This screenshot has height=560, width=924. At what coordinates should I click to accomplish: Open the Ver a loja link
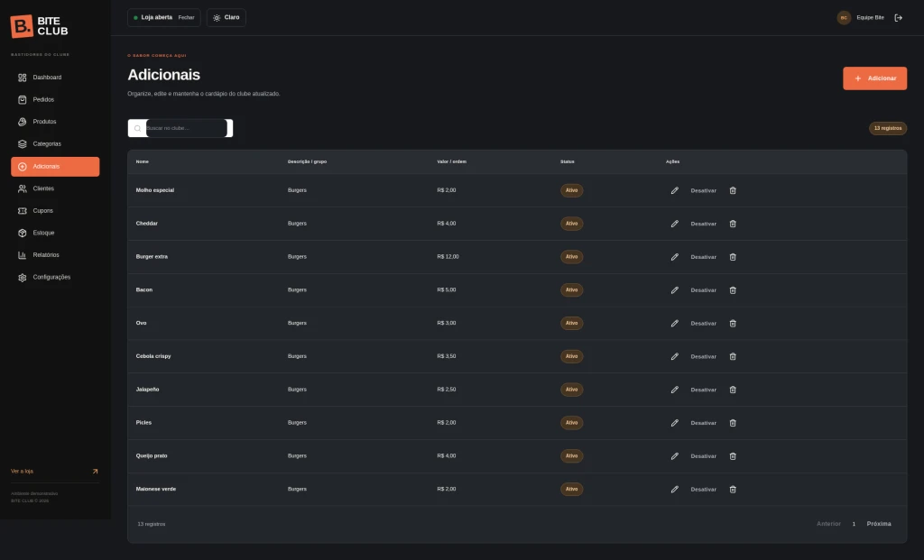(55, 471)
